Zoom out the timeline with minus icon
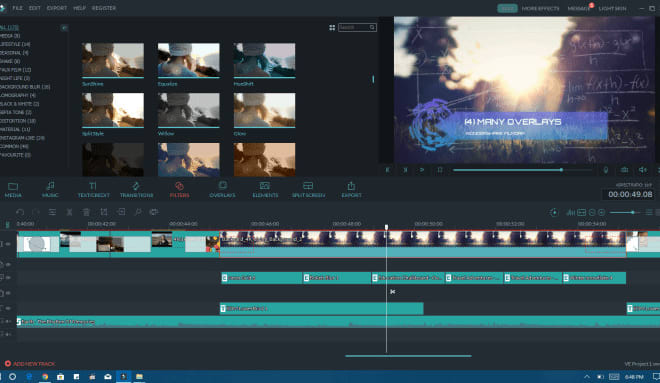 tap(592, 213)
